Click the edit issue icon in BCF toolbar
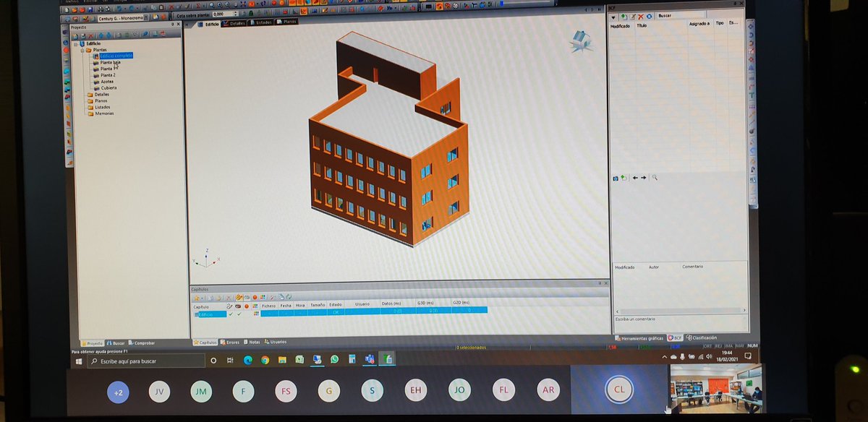This screenshot has width=868, height=422. tap(633, 17)
